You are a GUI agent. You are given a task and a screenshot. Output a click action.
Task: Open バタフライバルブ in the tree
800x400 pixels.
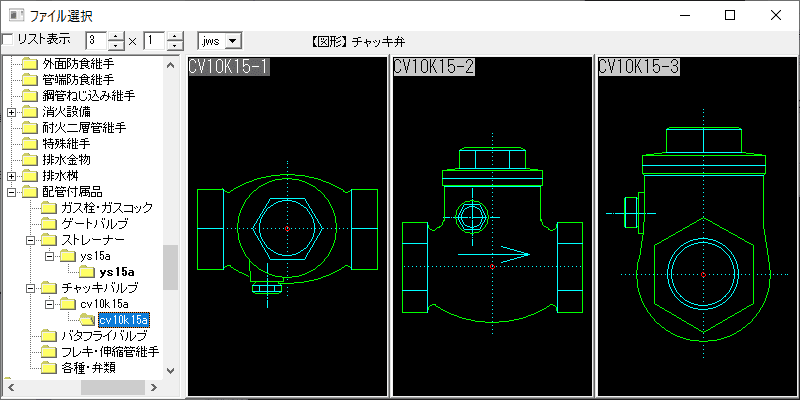pos(104,336)
